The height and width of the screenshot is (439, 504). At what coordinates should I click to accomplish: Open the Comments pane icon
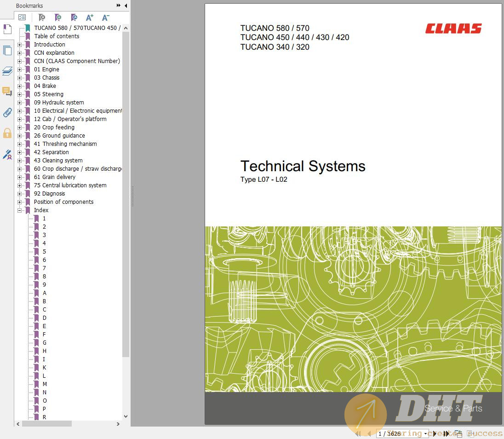point(7,92)
